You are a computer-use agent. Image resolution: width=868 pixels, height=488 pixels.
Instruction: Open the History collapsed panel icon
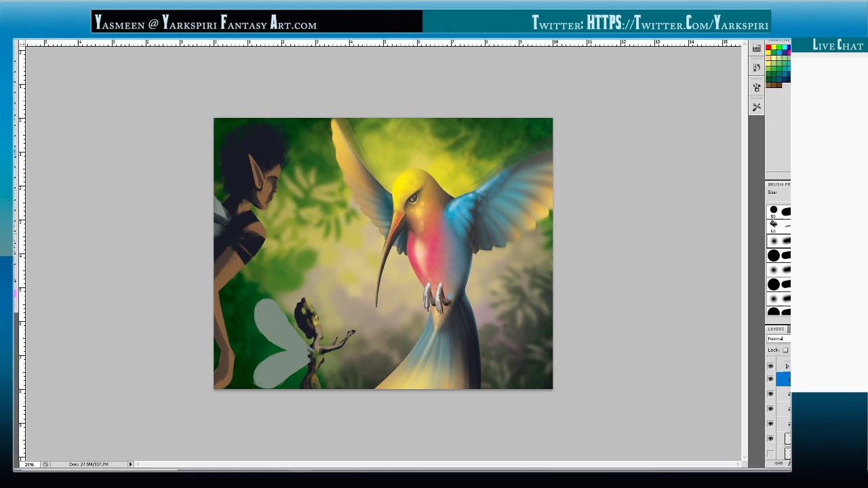[757, 68]
